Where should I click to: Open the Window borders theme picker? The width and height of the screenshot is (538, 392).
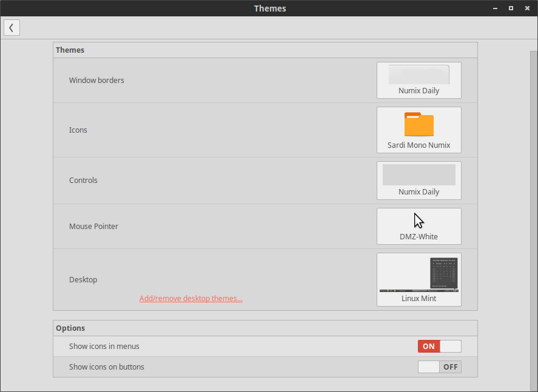click(x=419, y=80)
